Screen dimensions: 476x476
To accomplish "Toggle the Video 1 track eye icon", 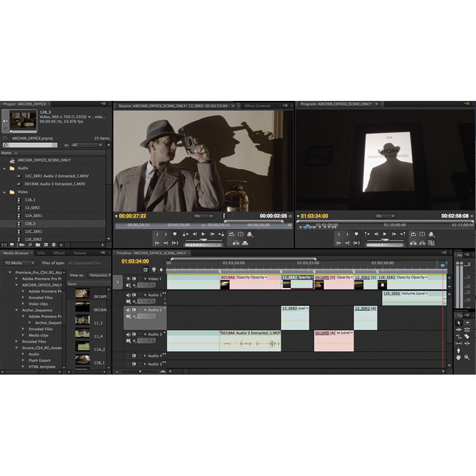I will (x=129, y=279).
